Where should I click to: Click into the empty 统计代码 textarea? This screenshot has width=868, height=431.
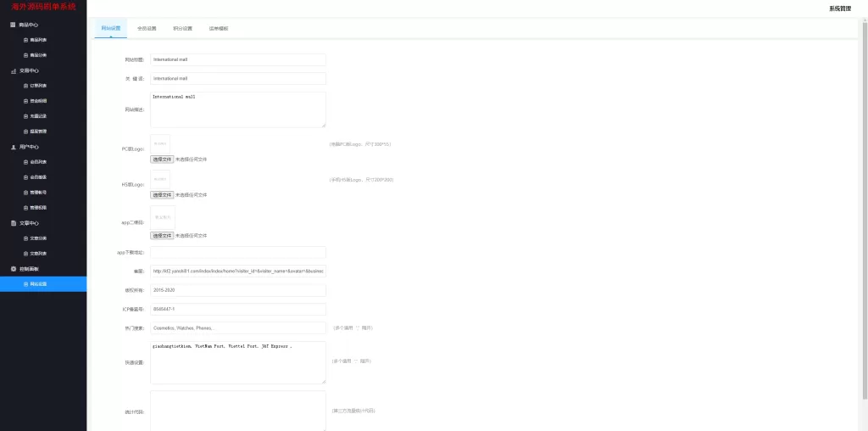pyautogui.click(x=238, y=411)
